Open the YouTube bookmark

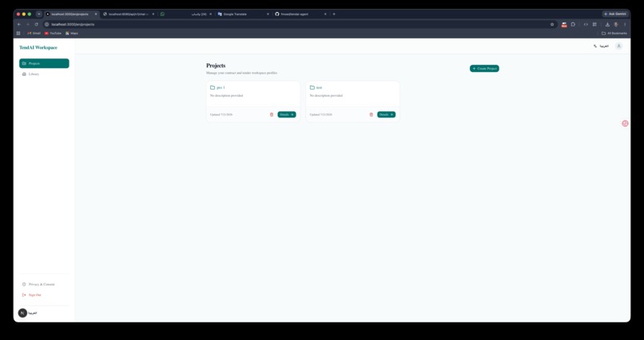(x=53, y=34)
